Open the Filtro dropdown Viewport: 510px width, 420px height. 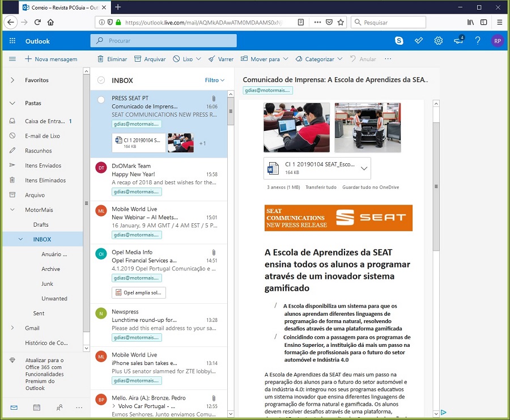click(x=215, y=80)
